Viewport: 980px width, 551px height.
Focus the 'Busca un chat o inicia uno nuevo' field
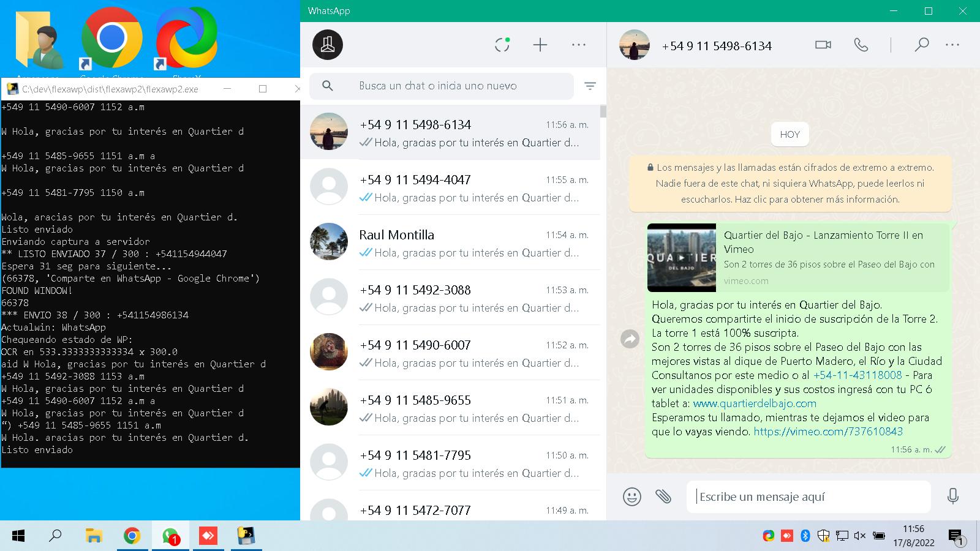[x=442, y=86]
